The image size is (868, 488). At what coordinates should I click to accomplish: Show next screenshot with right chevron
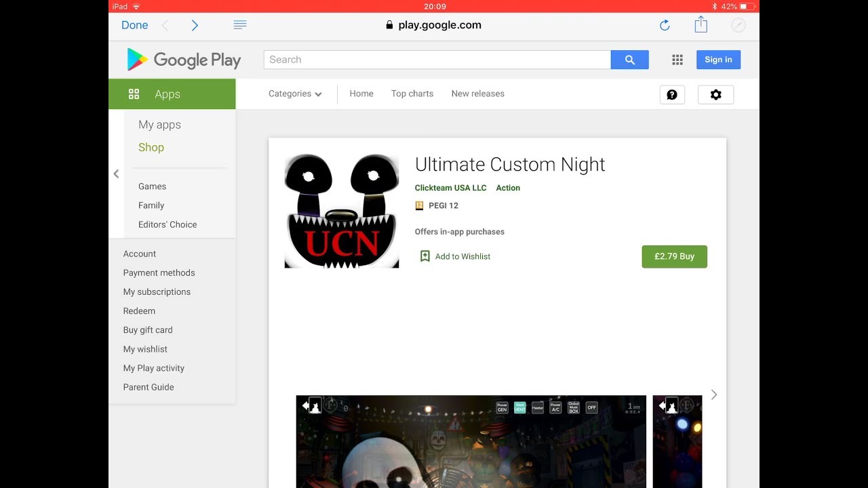(713, 394)
